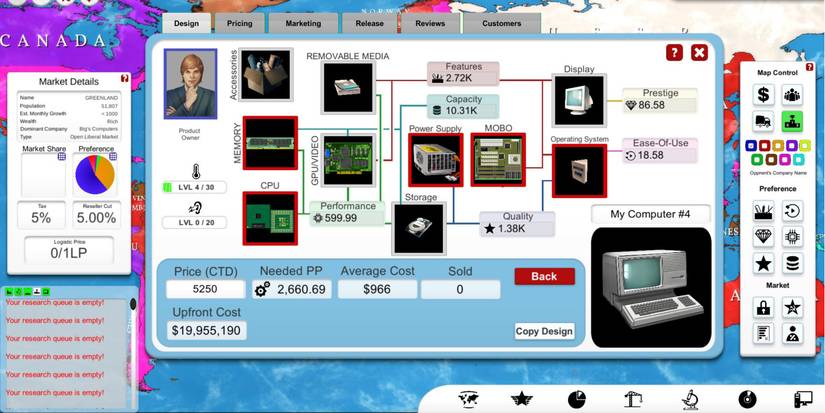
Task: Open the construction crane icon
Action: click(632, 400)
